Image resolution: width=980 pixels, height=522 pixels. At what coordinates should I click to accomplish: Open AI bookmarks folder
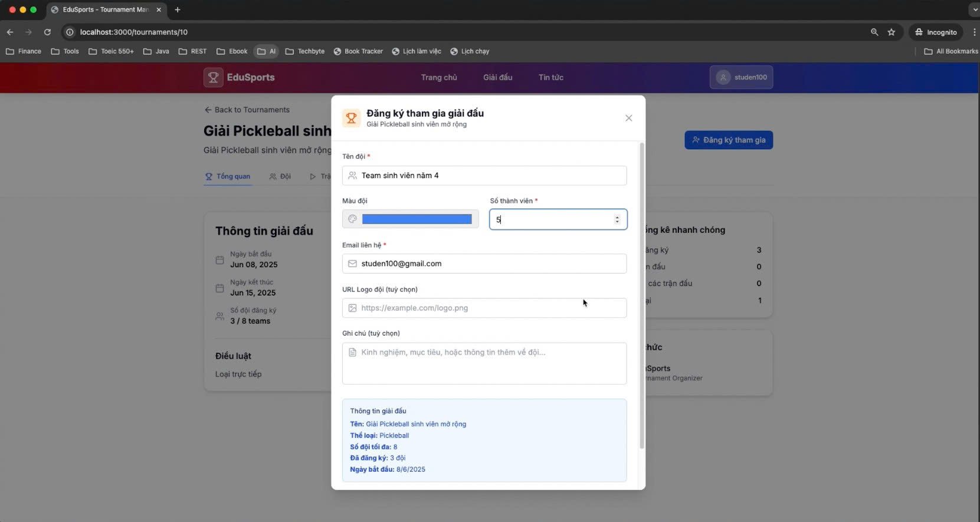[267, 51]
